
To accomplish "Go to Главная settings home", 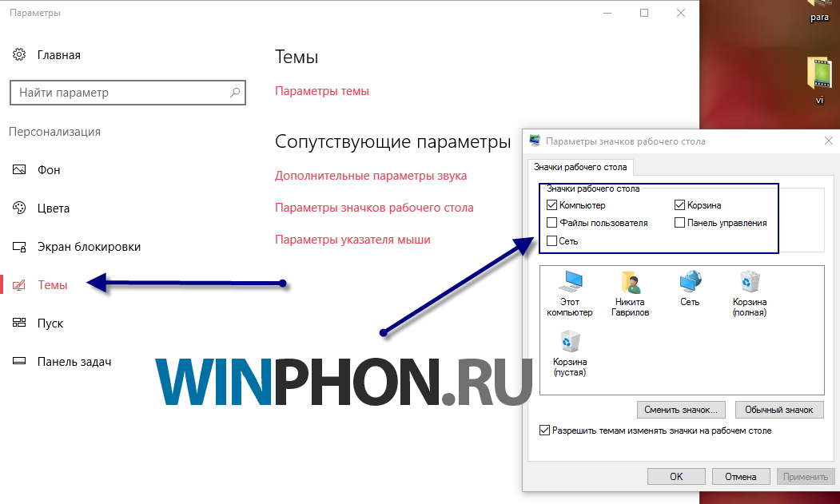I will click(x=59, y=55).
